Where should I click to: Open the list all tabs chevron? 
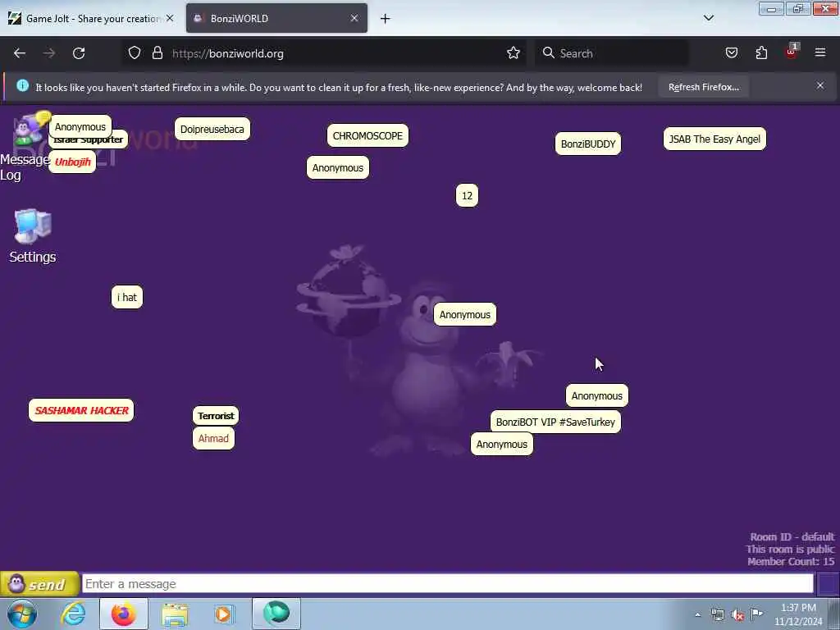(708, 18)
